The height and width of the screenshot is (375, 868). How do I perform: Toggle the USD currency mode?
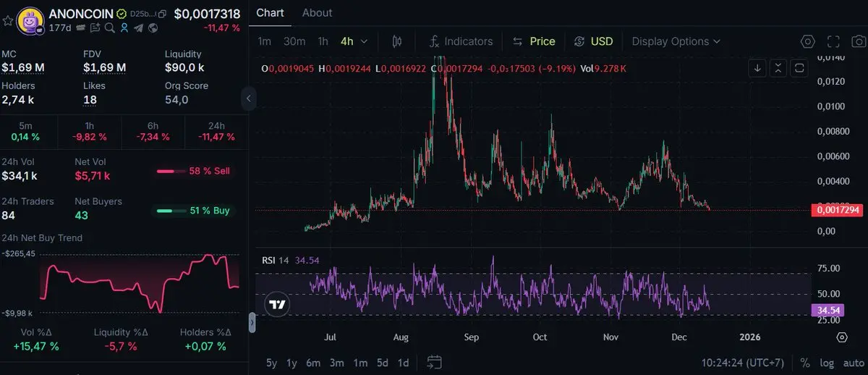point(593,41)
